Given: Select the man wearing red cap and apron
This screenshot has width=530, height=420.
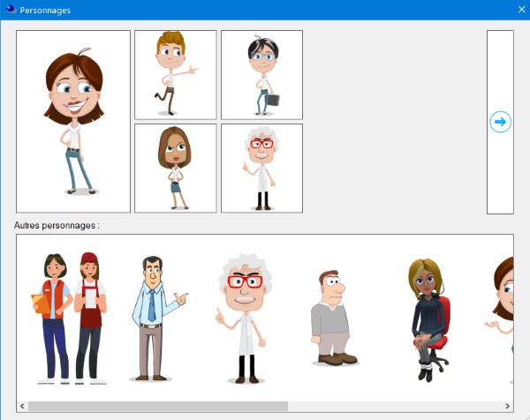Looking at the screenshot, I should 90,318.
